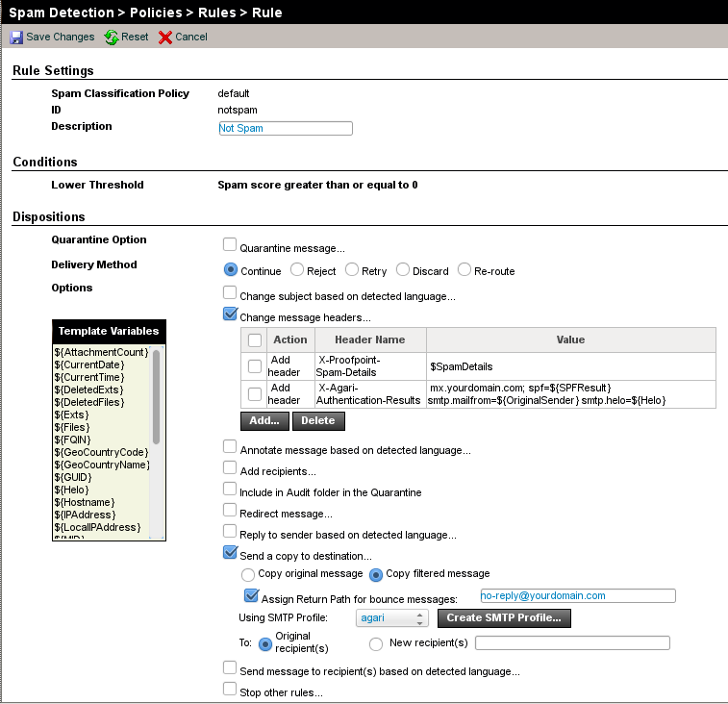Click the green Reset arrows icon
This screenshot has height=704, width=728.
[x=112, y=38]
